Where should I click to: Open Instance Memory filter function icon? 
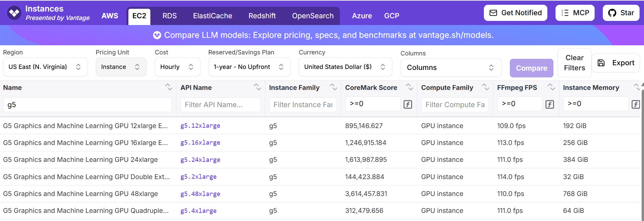click(x=636, y=104)
